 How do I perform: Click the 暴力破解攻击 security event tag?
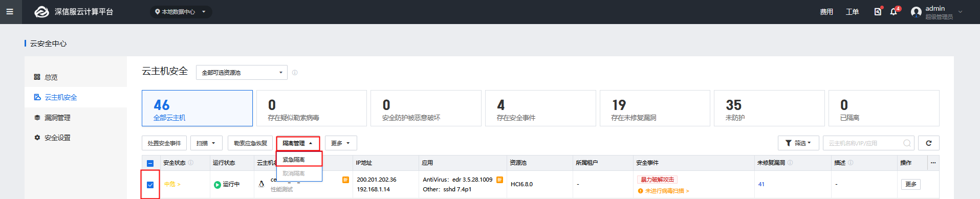(x=658, y=180)
